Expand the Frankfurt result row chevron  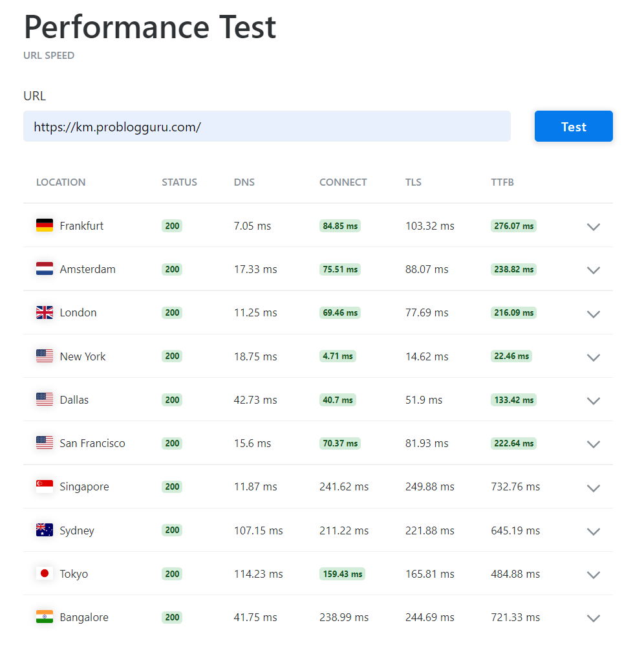(594, 226)
